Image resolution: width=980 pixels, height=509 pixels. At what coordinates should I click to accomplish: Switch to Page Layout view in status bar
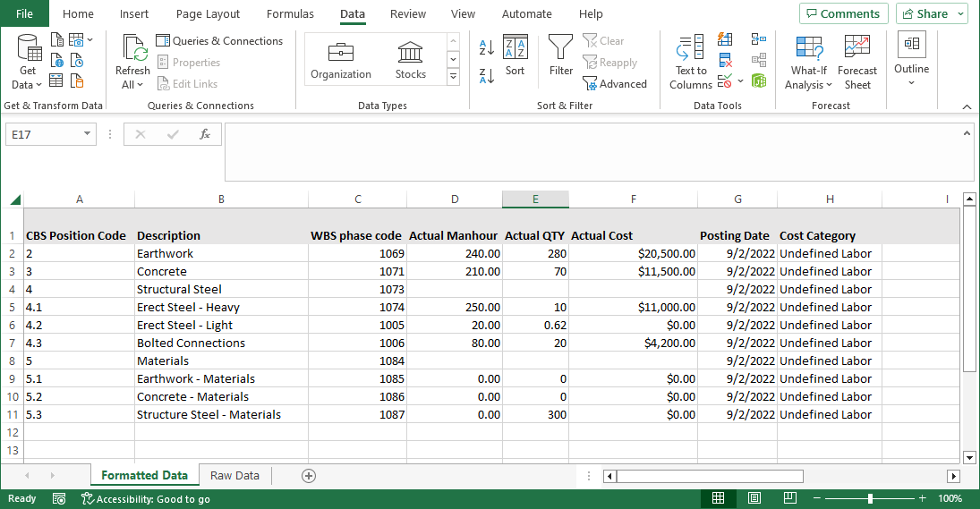click(754, 498)
